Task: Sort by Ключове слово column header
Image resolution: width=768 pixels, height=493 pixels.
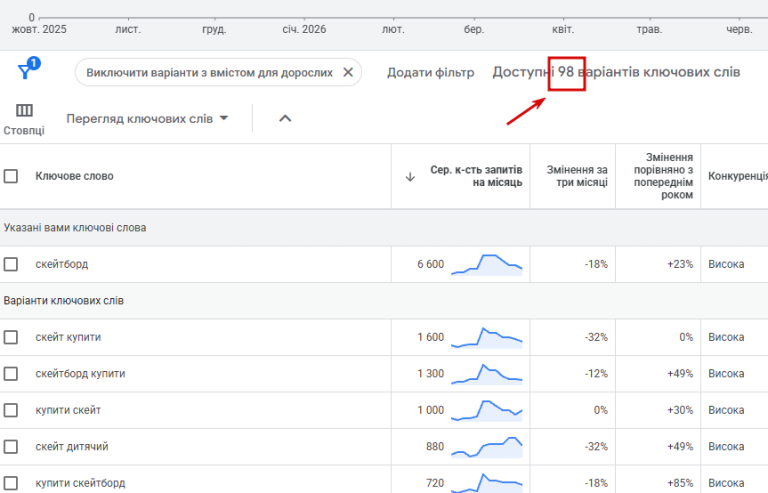Action: (74, 176)
